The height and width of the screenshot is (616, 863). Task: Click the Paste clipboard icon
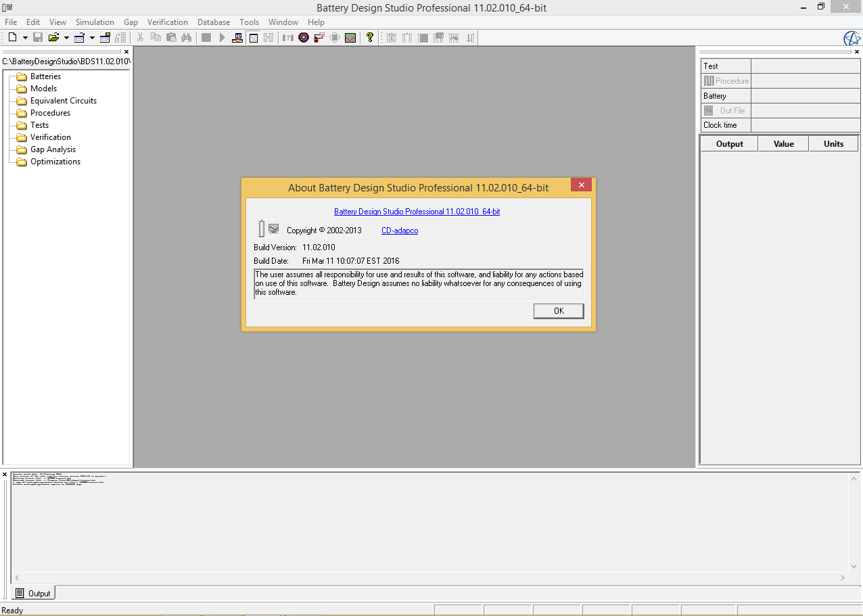pyautogui.click(x=171, y=38)
